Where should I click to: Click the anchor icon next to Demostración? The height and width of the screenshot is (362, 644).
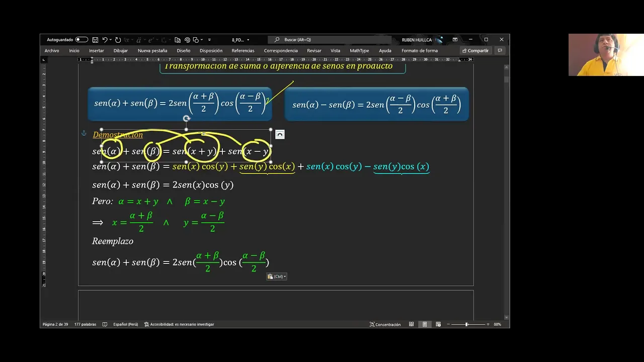(x=84, y=133)
